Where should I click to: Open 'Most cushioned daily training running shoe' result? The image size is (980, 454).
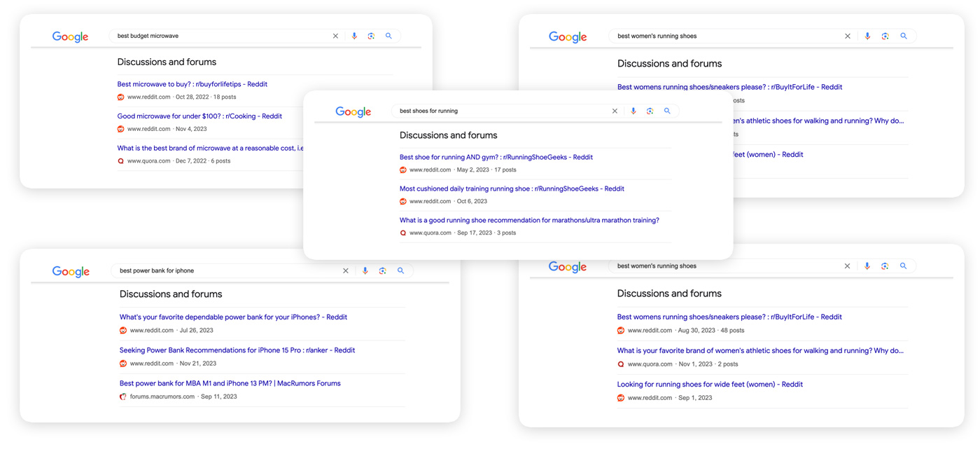pos(512,189)
